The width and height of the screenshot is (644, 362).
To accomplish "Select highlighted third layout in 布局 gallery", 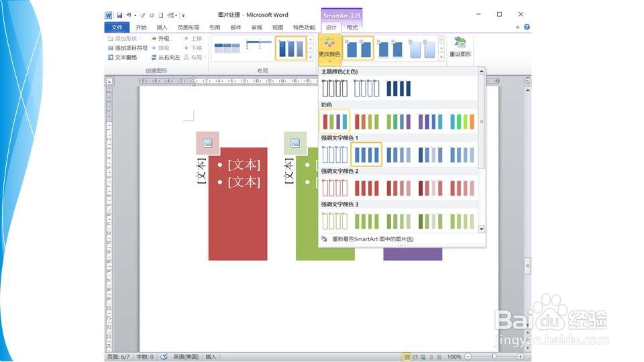I will pyautogui.click(x=290, y=48).
